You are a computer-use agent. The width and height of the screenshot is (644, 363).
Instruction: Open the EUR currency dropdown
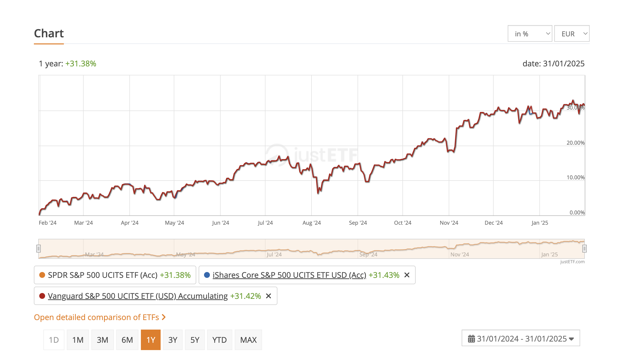[x=572, y=33]
